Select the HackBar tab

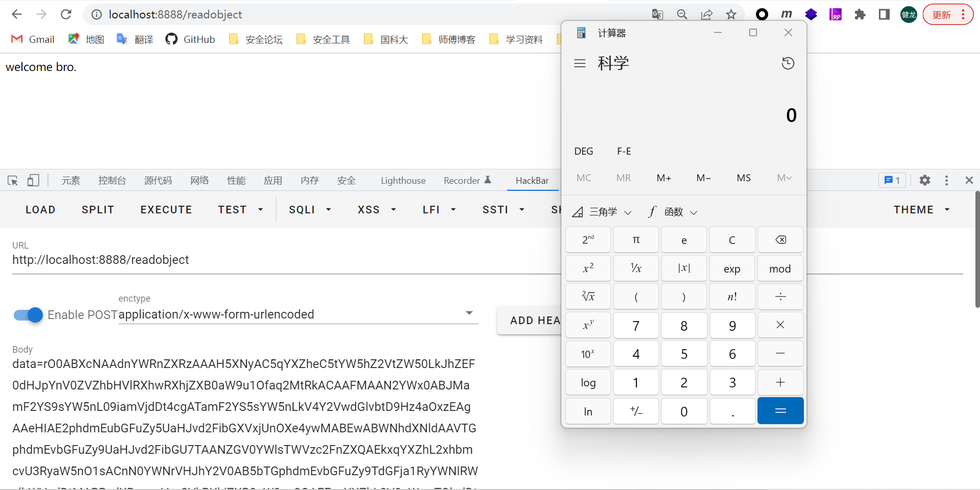pyautogui.click(x=532, y=180)
